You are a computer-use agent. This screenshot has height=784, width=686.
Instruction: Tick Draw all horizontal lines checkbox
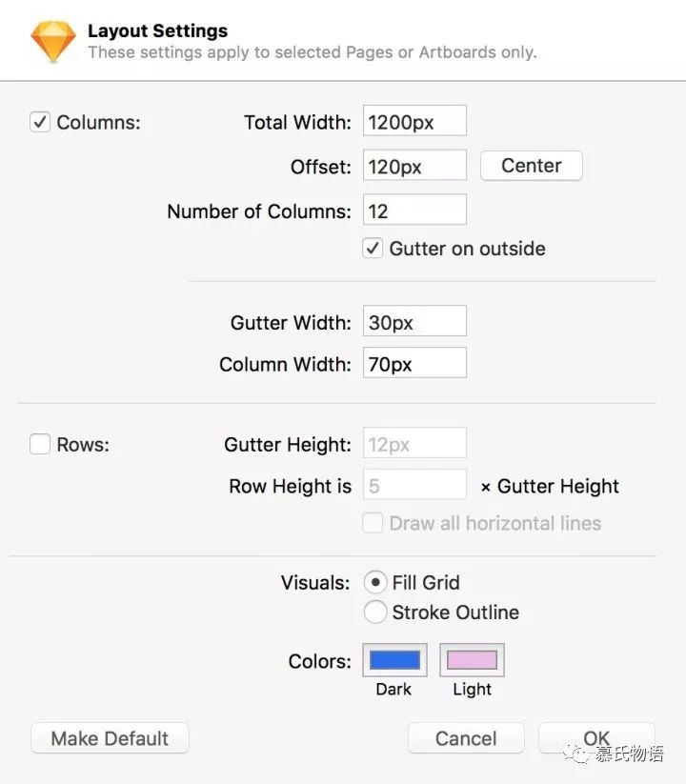click(373, 523)
